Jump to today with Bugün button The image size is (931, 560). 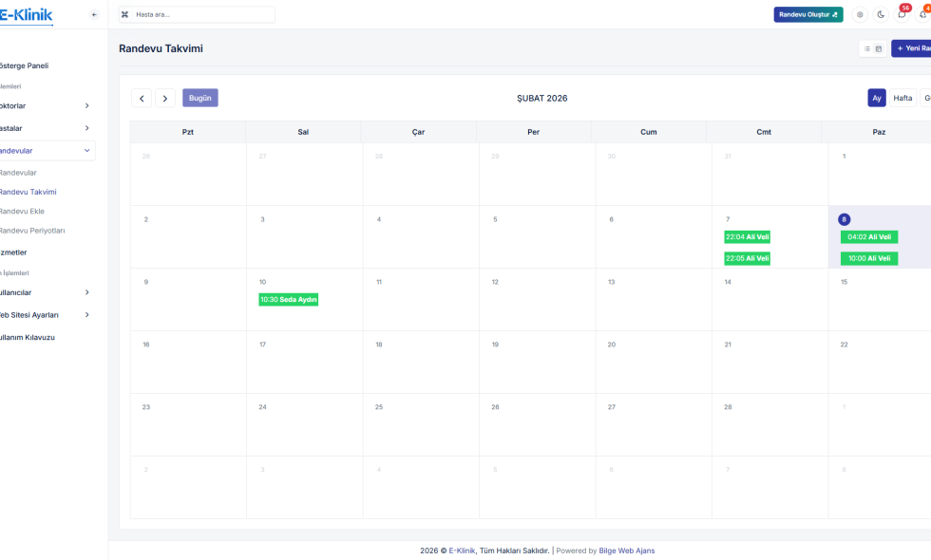pos(199,98)
